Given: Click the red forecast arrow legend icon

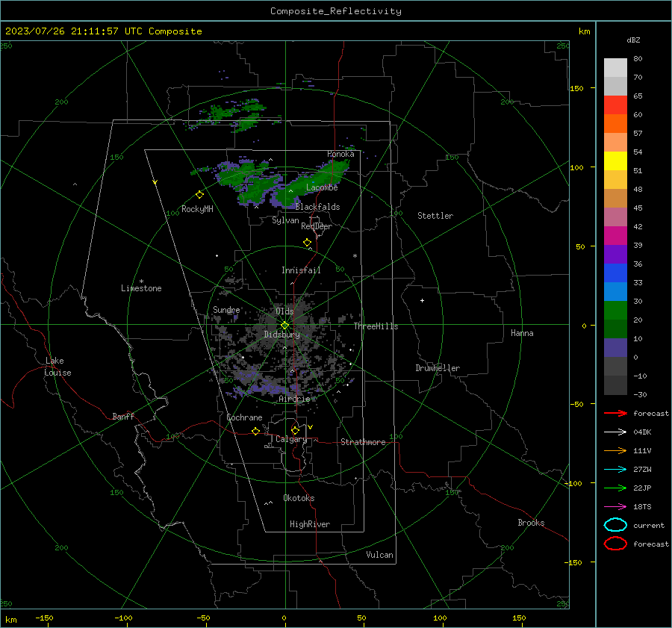Looking at the screenshot, I should 615,413.
